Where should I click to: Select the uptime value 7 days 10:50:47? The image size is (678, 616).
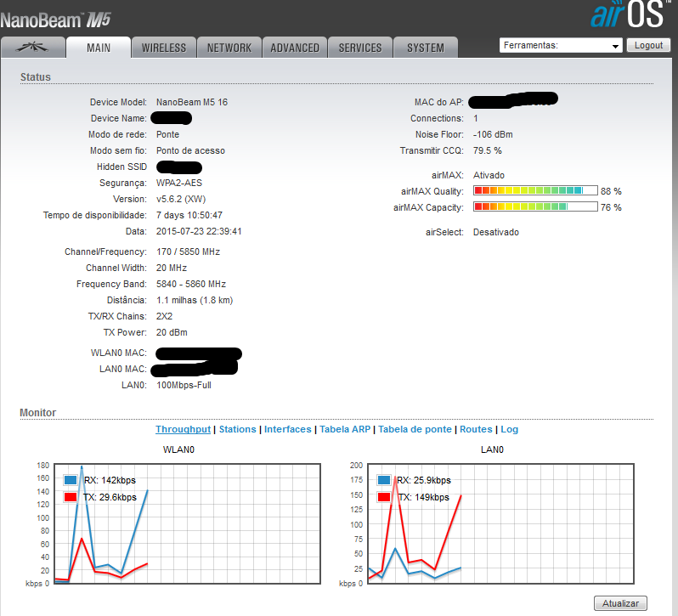tap(189, 215)
